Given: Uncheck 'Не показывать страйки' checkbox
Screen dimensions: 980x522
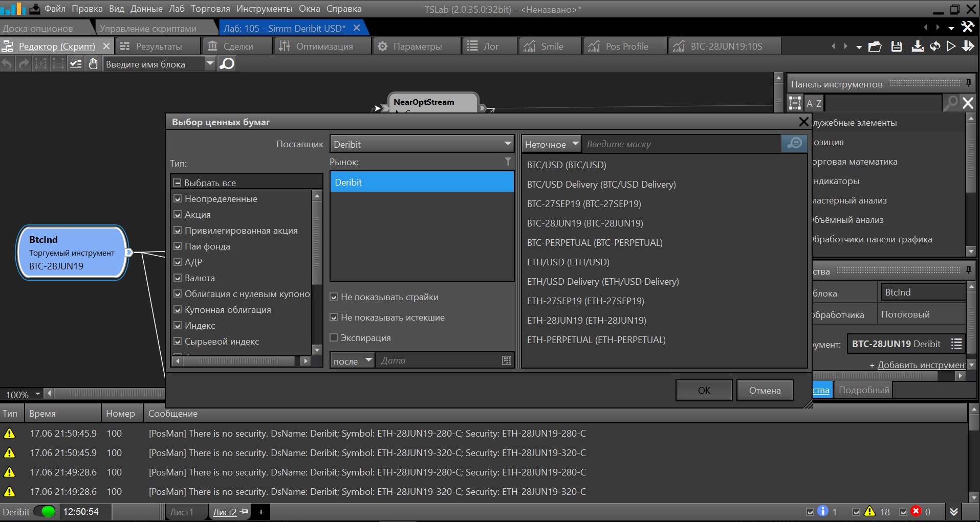Looking at the screenshot, I should (x=334, y=297).
